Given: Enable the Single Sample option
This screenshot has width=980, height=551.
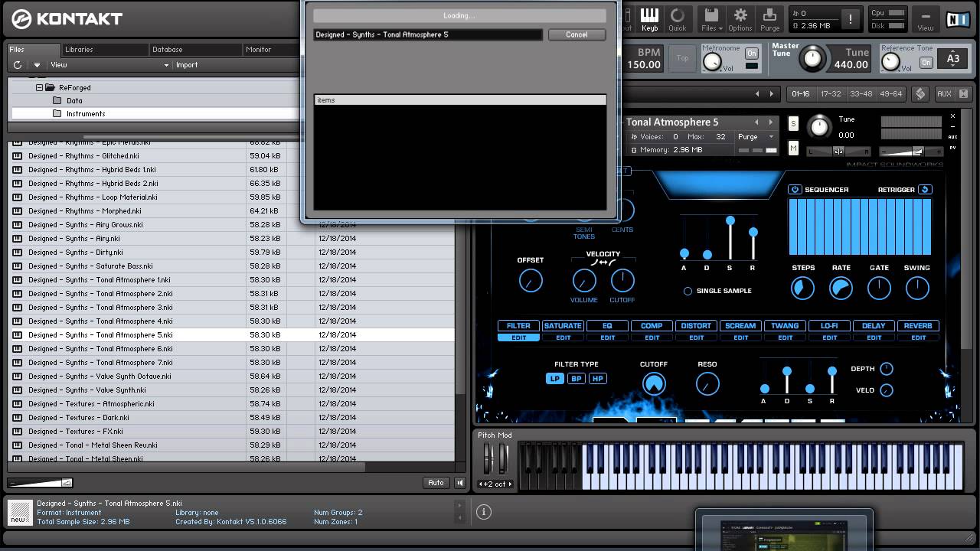Looking at the screenshot, I should 688,291.
